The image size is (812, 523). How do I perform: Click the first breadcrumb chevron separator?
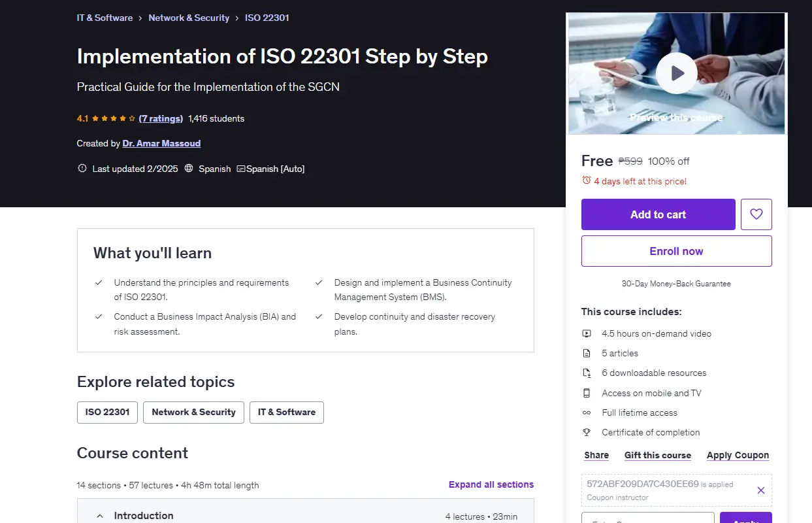click(140, 18)
